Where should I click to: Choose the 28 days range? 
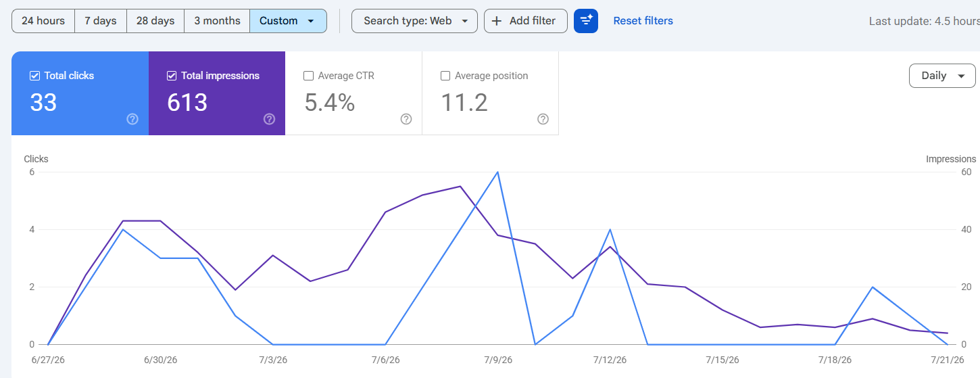point(155,21)
